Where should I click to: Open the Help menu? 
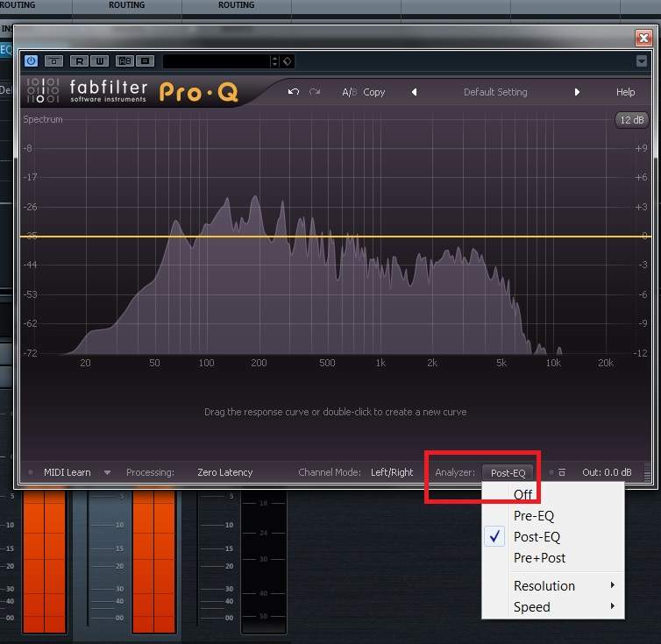click(x=625, y=92)
